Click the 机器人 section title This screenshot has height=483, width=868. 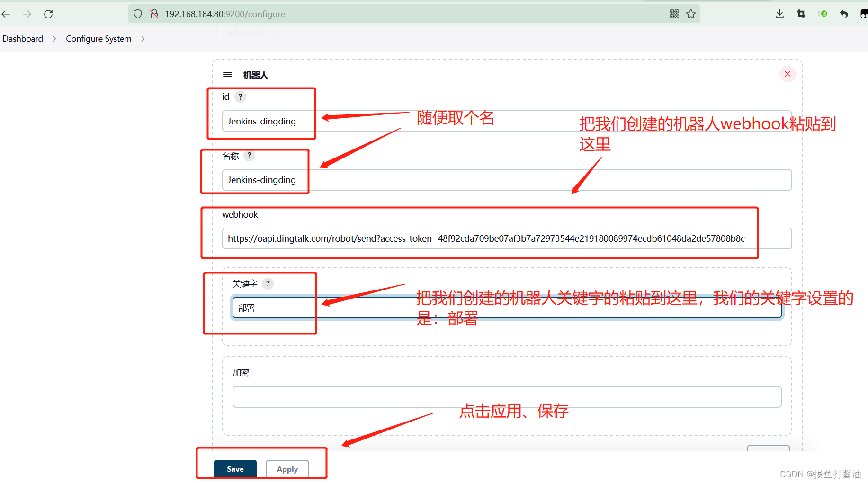tap(256, 75)
